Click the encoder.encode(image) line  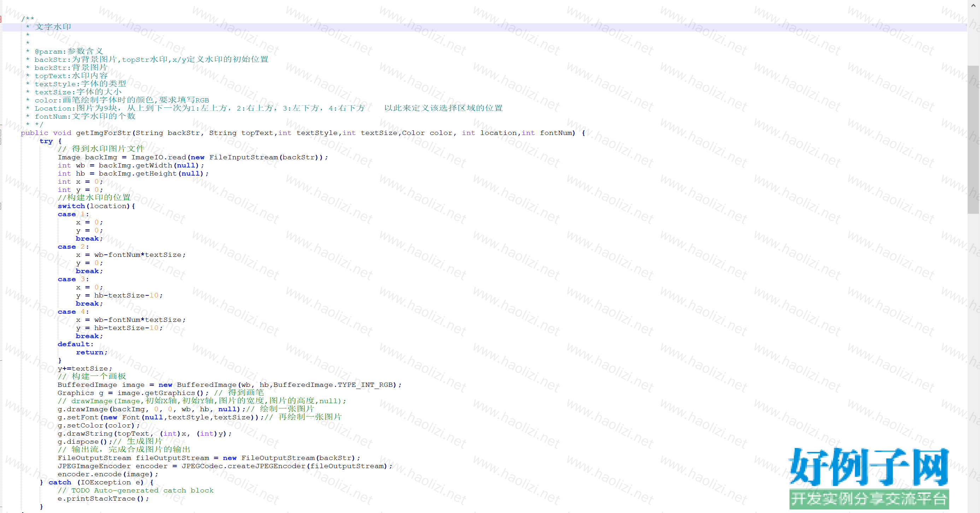107,474
